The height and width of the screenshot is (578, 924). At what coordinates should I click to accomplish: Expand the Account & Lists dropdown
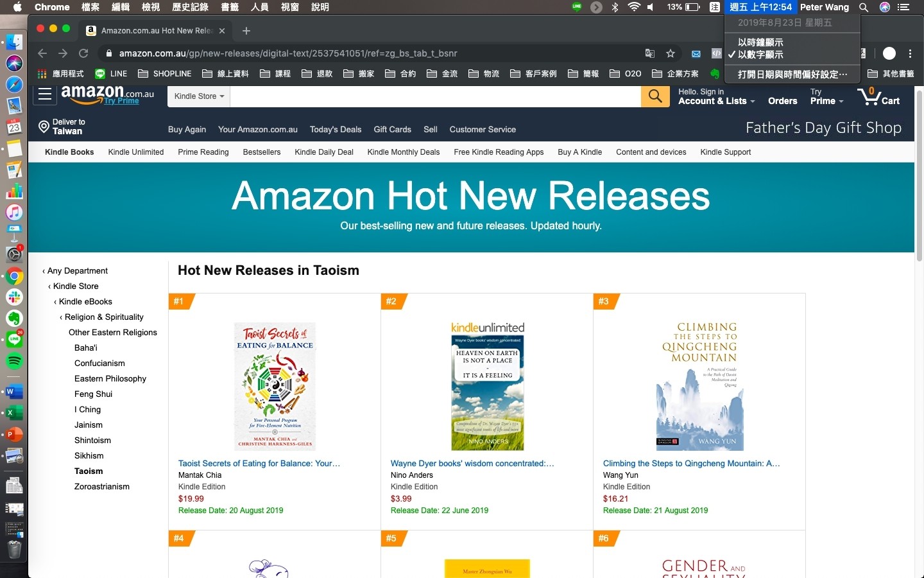717,101
